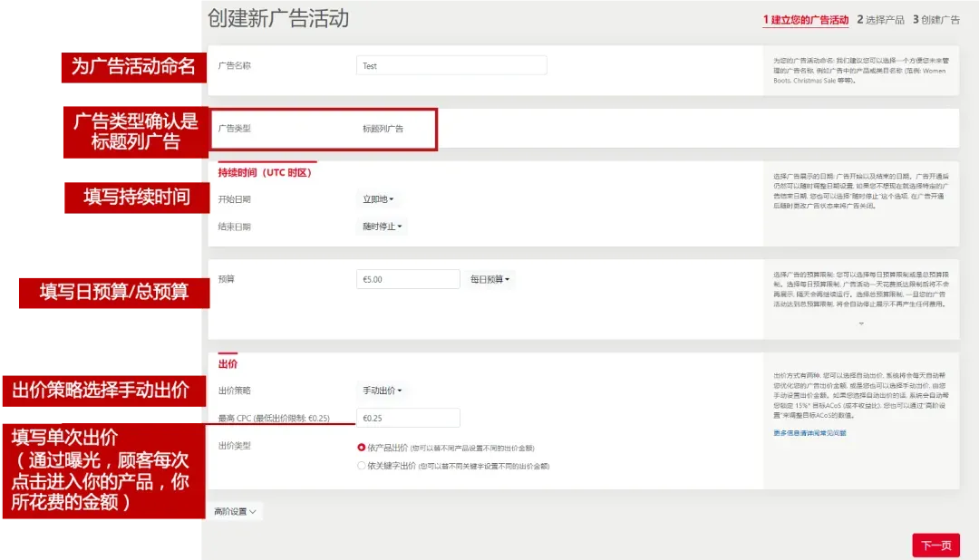Screen dimensions: 979x560
Task: Click the 开始日期 label
Action: 234,199
